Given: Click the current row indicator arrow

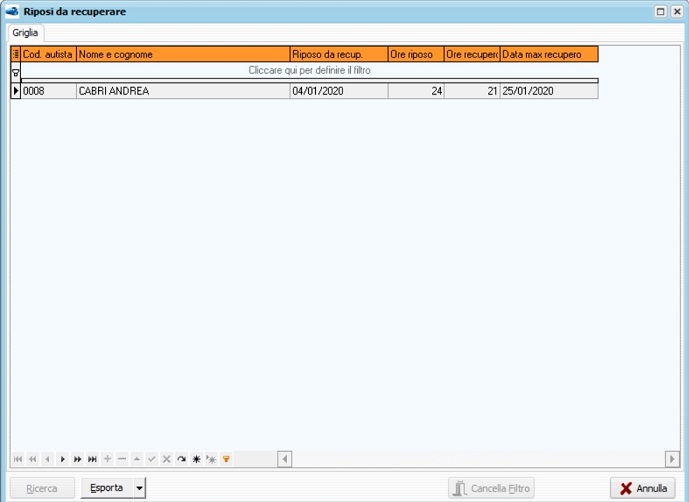Looking at the screenshot, I should [x=16, y=91].
